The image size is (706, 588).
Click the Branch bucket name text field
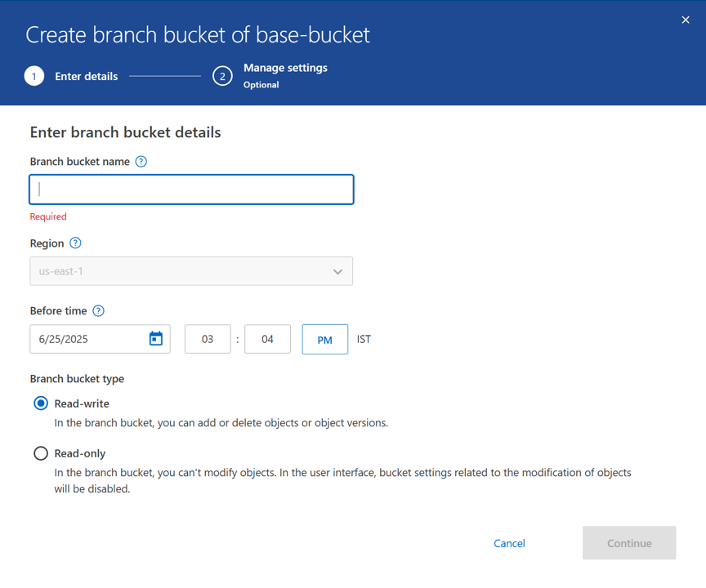pyautogui.click(x=191, y=189)
